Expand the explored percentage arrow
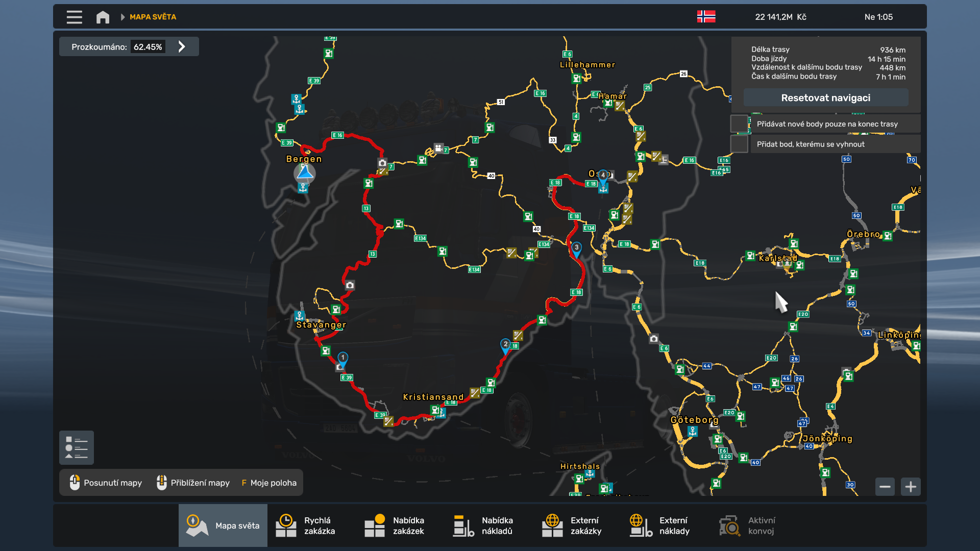Viewport: 980px width, 551px height. coord(182,46)
